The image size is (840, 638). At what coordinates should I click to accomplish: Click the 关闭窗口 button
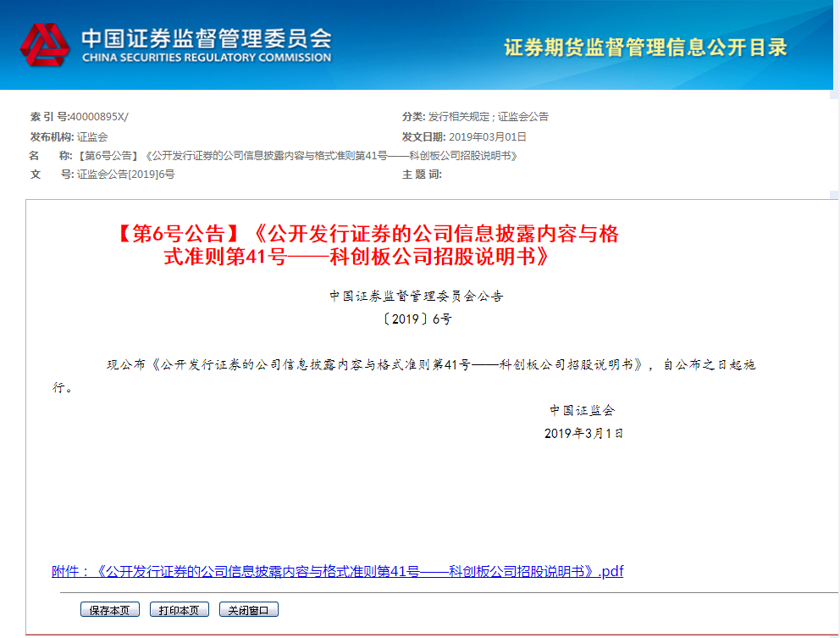tap(249, 610)
